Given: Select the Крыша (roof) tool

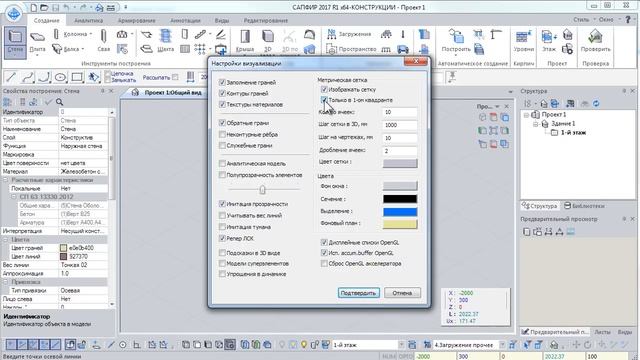Looking at the screenshot, I should pos(245,41).
